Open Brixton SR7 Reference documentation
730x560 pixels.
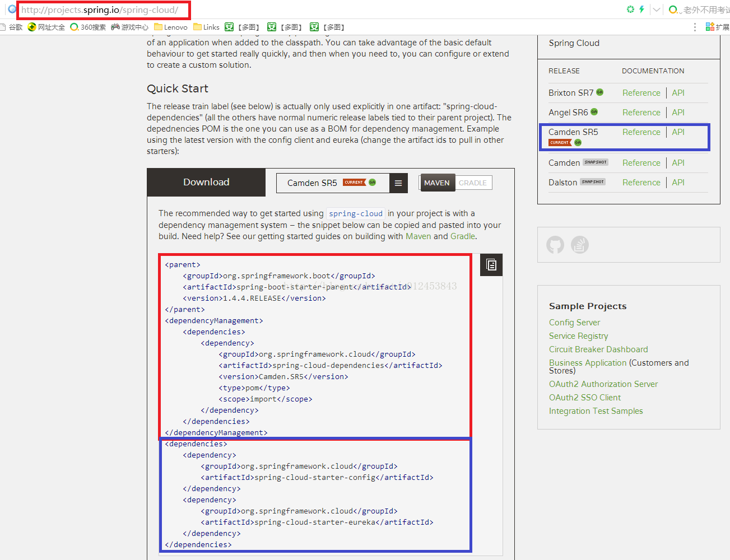tap(641, 93)
